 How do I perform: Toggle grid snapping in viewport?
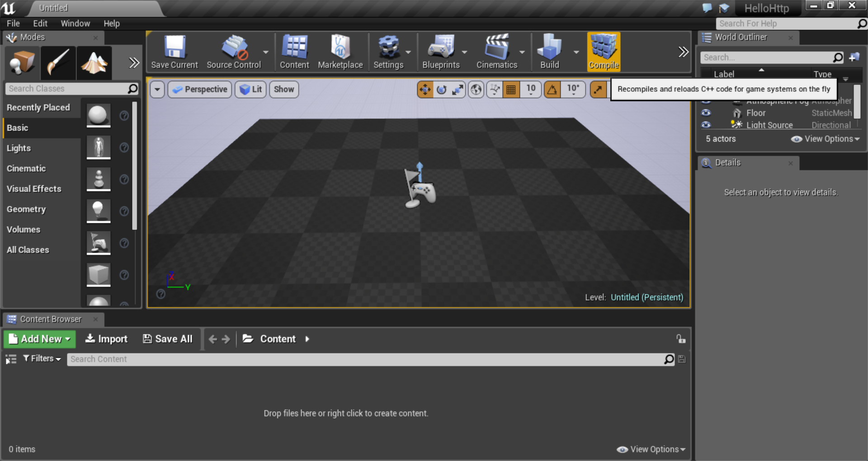coord(511,89)
